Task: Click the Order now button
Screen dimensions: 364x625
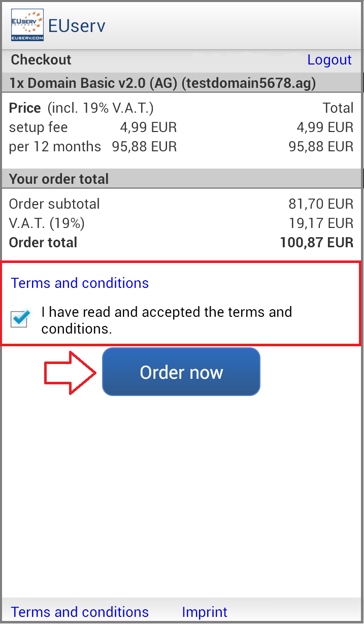Action: coord(181,372)
